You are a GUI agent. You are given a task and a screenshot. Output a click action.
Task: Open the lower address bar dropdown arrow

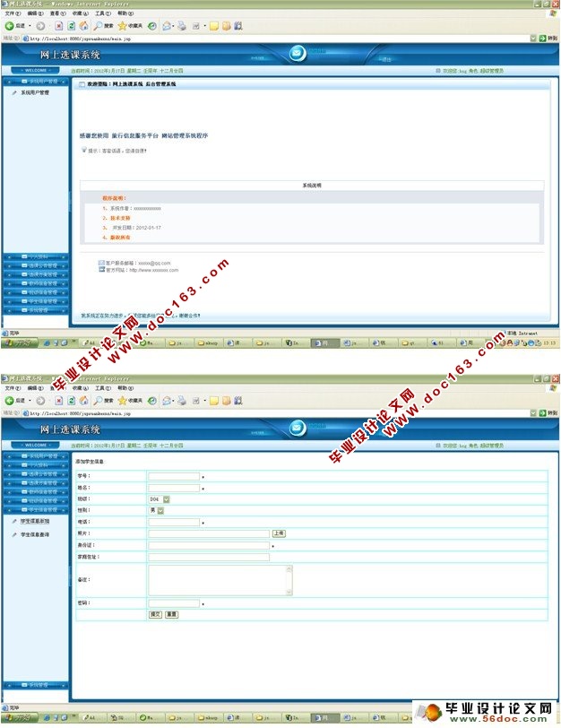pos(533,412)
